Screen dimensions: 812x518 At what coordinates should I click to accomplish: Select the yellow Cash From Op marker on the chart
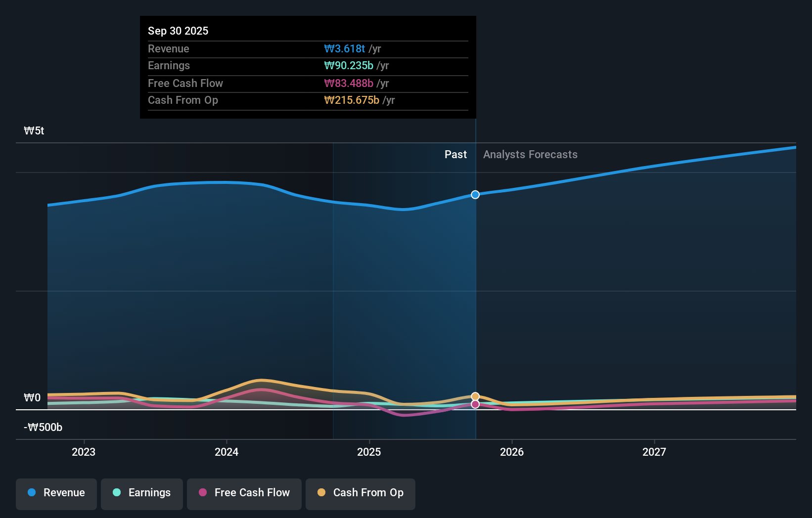pos(475,395)
